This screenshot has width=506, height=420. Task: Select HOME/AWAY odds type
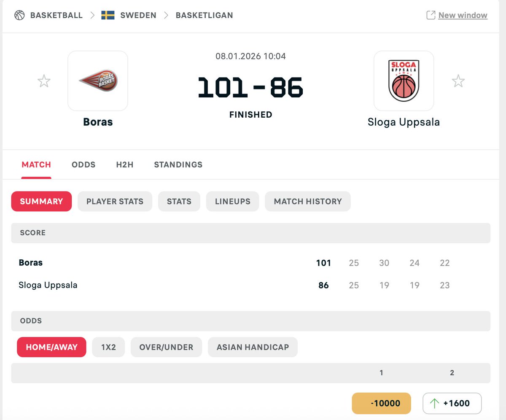tap(51, 347)
